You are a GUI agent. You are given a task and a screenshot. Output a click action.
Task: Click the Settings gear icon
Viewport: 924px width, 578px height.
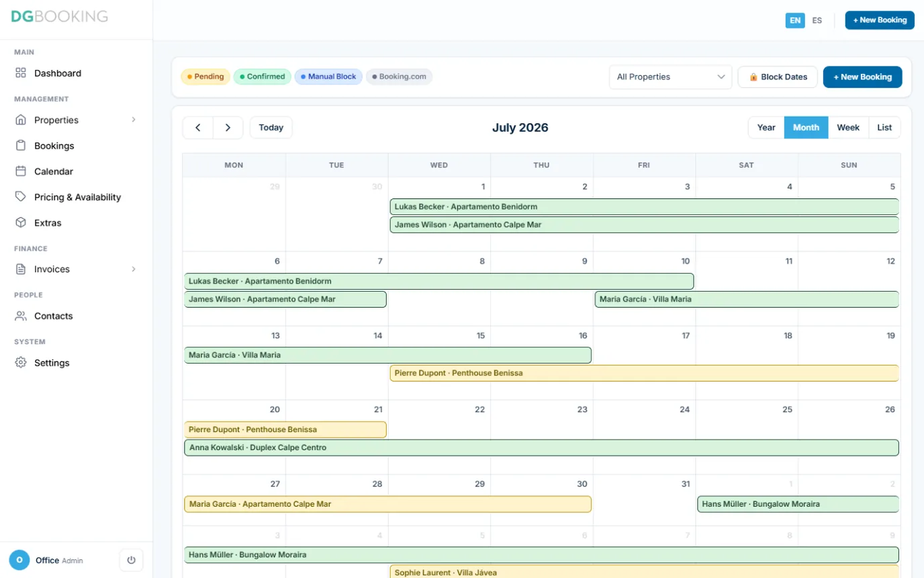pos(21,363)
